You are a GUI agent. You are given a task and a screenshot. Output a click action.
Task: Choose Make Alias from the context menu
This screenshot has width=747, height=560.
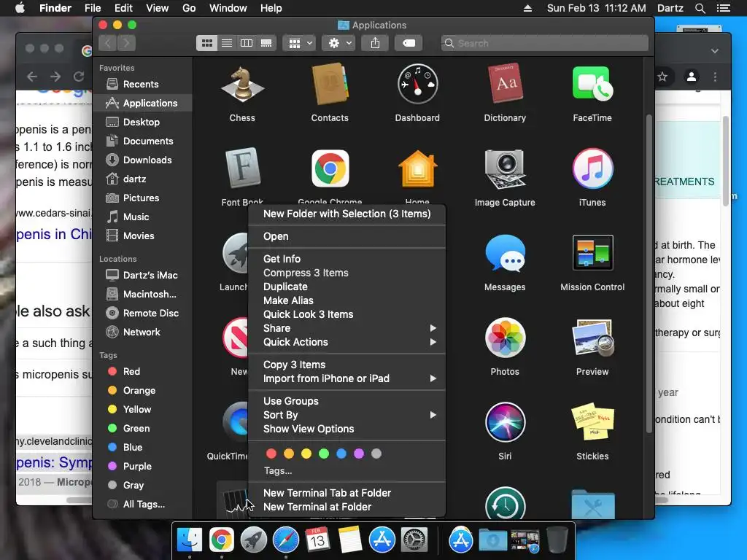(x=347, y=300)
